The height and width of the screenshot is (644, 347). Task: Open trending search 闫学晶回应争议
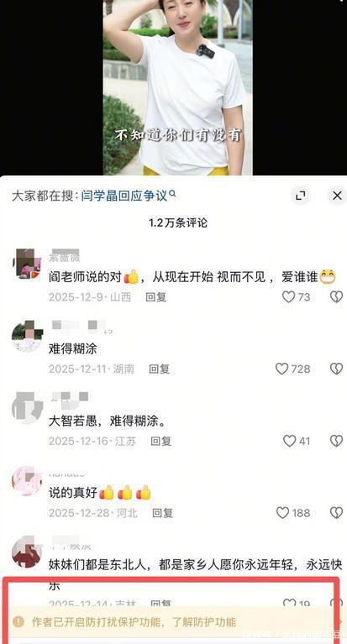coord(124,196)
